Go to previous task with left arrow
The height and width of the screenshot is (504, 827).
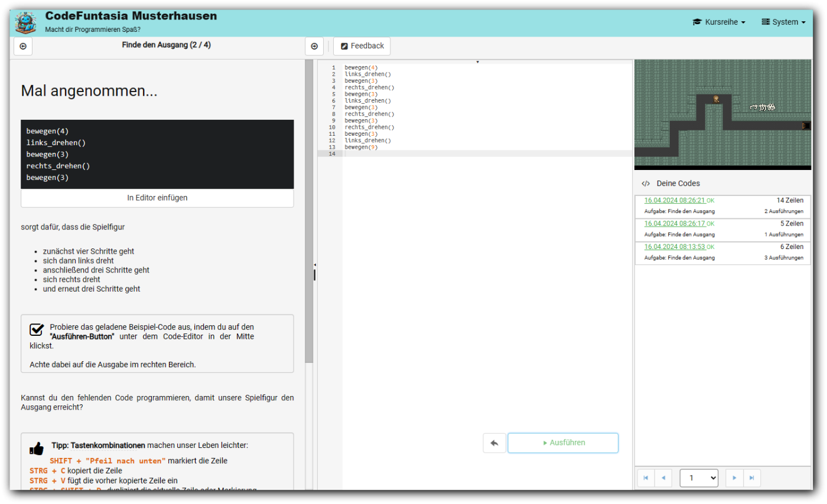click(23, 46)
